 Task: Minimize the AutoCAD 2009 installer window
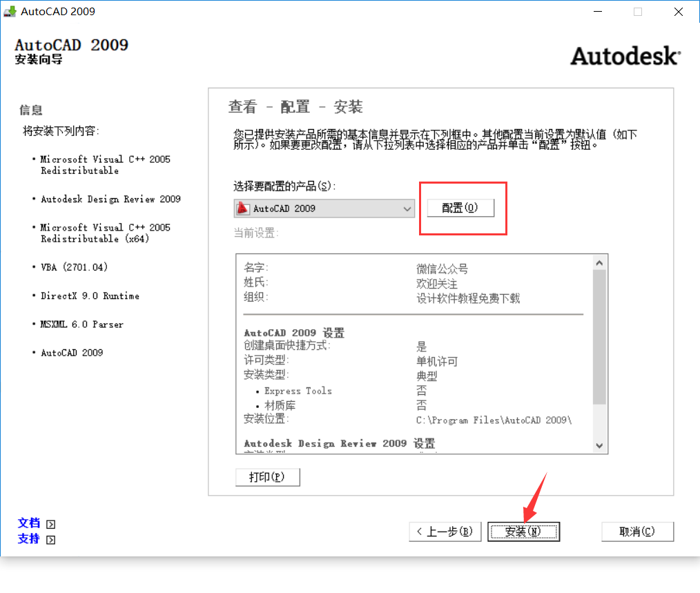(598, 12)
